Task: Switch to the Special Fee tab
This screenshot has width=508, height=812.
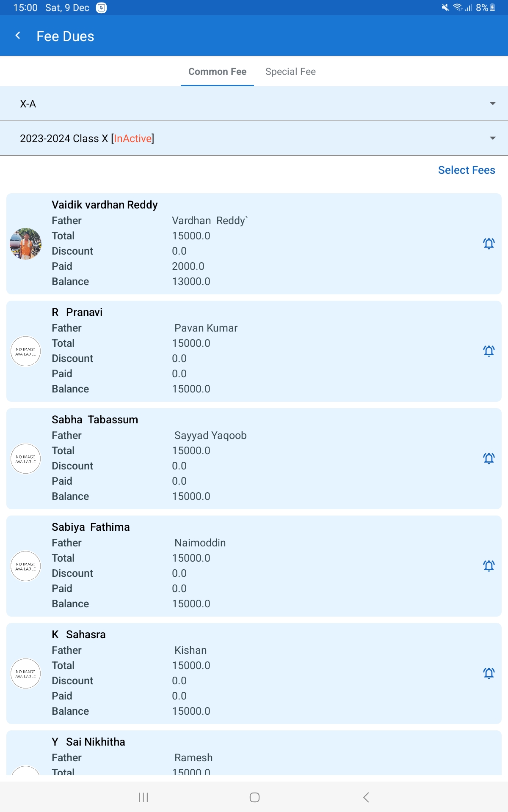Action: [x=290, y=71]
